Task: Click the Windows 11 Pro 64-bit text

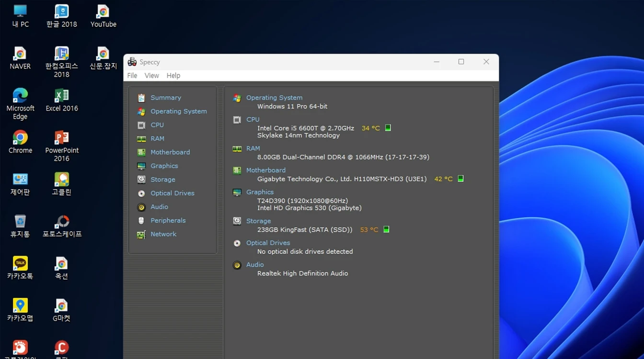Action: [292, 106]
